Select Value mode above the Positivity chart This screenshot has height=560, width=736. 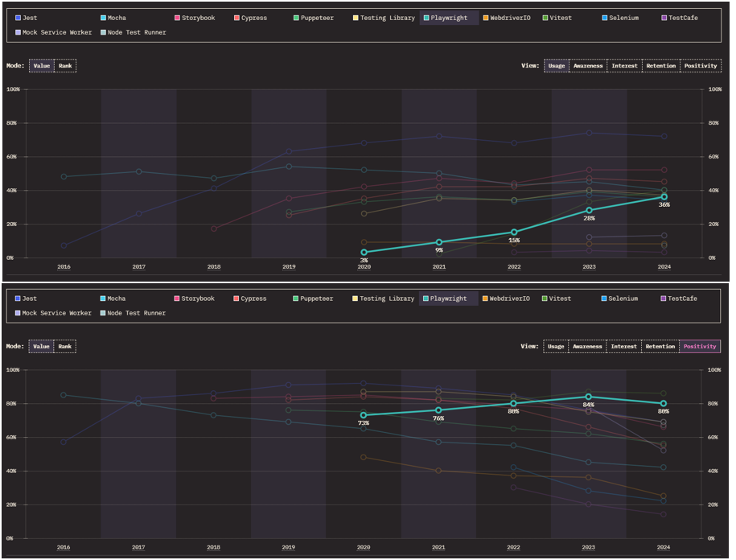point(41,347)
